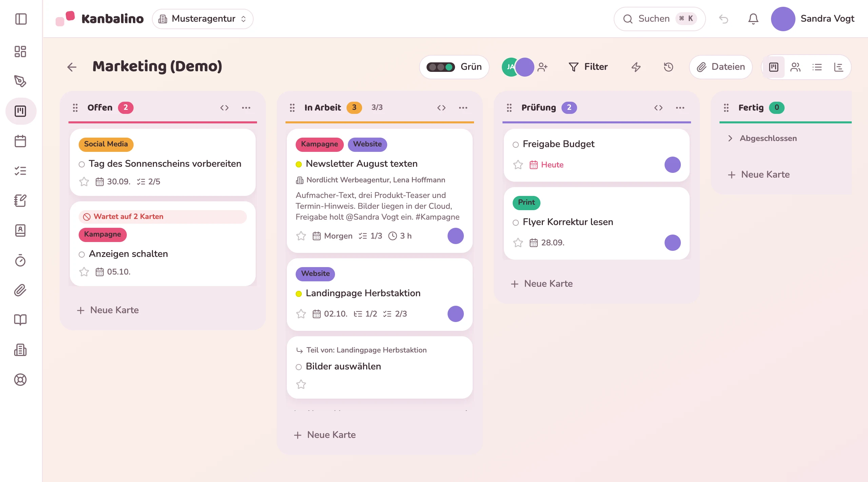Collapse the In Arbeit column with arrows
Viewport: 868px width, 482px height.
pos(441,108)
